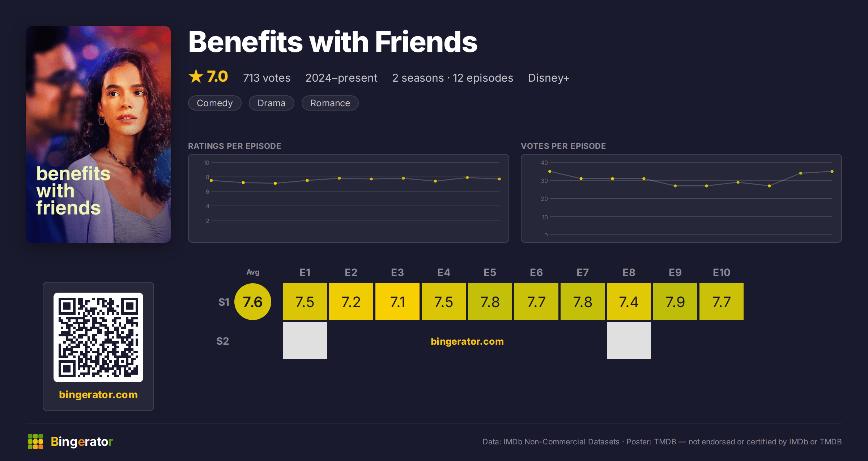Screen dimensions: 868x461
Task: Click the S2 season row label
Action: point(223,341)
